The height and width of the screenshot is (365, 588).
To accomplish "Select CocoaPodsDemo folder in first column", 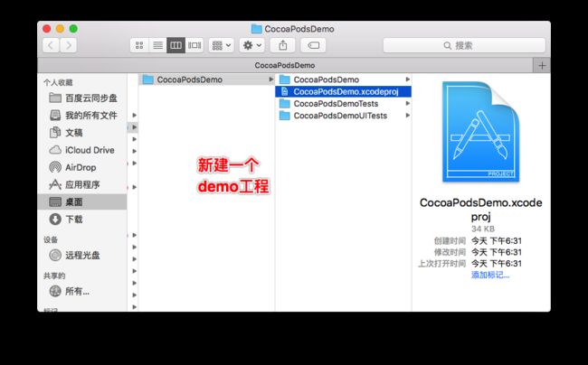I will click(x=207, y=80).
